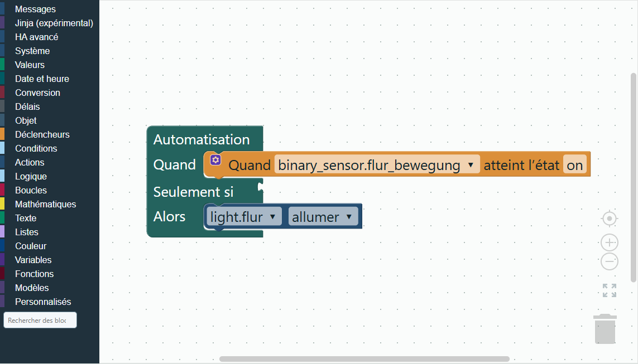Select the Date et heure category

click(50, 79)
